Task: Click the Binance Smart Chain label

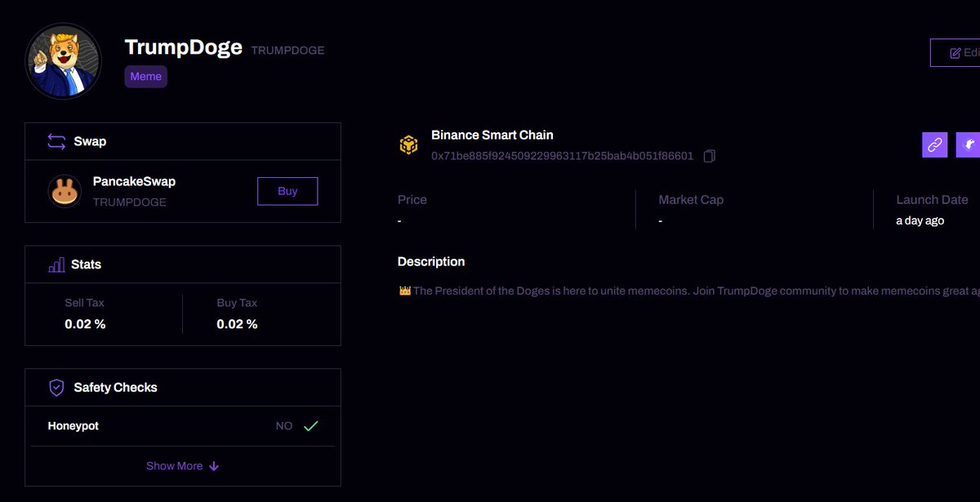Action: pos(492,135)
